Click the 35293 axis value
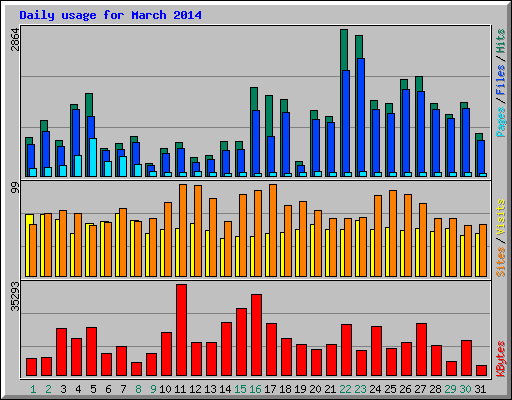The width and height of the screenshot is (512, 400). tap(15, 296)
